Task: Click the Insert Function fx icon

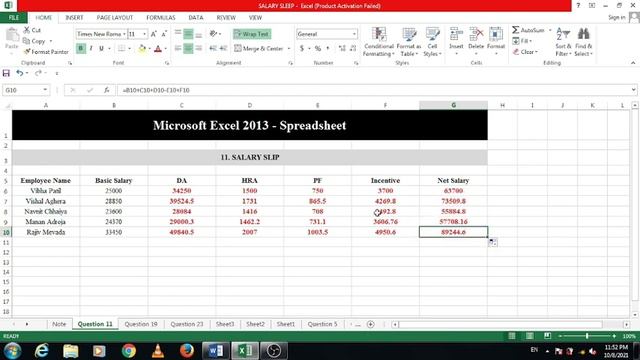Action: tap(107, 90)
